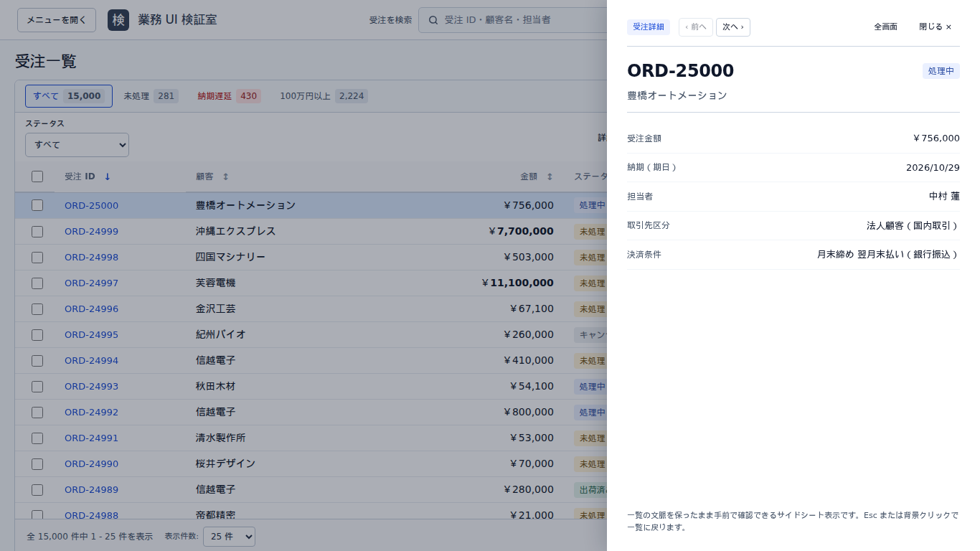
Task: Open 全画面 view of order detail
Action: (885, 27)
